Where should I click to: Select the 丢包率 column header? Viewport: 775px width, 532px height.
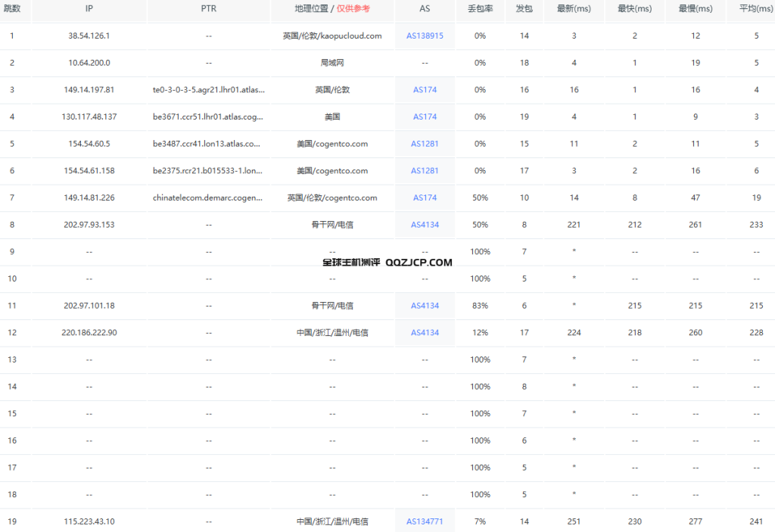tap(480, 10)
